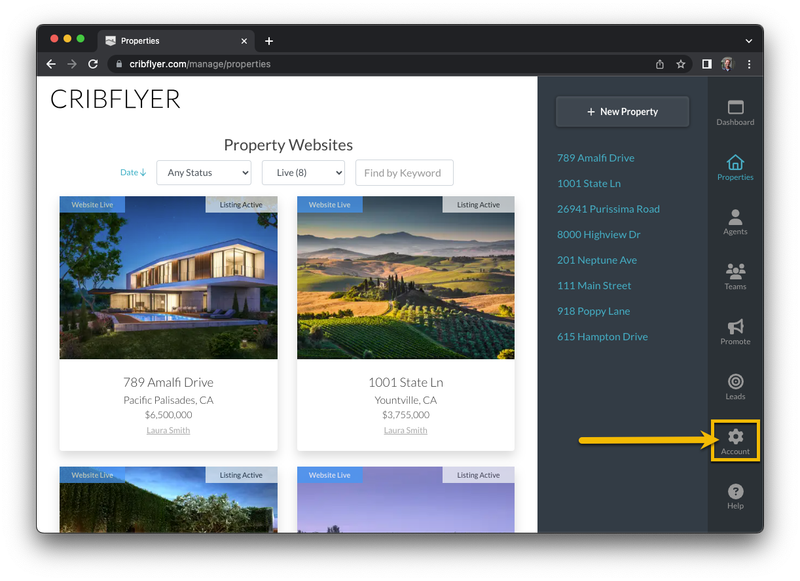Go to Properties via the house icon
The image size is (800, 581).
tap(735, 168)
